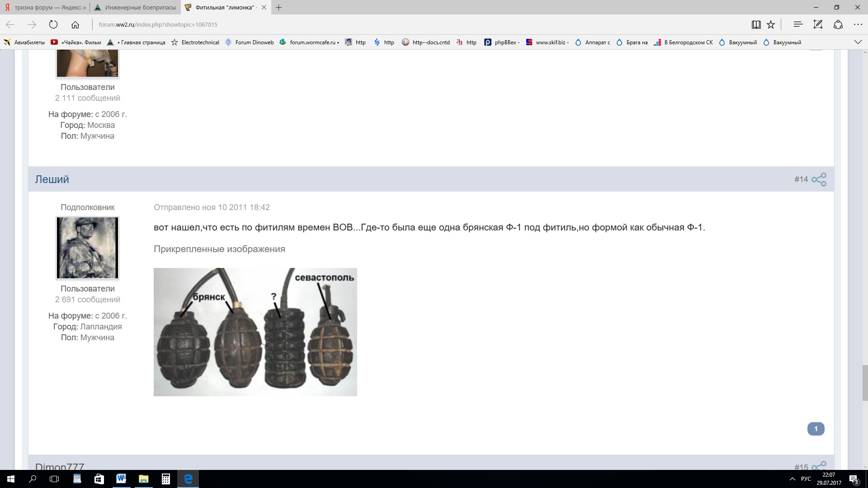868x488 pixels.
Task: Switch the РУС keyboard language indicator
Action: click(806, 479)
